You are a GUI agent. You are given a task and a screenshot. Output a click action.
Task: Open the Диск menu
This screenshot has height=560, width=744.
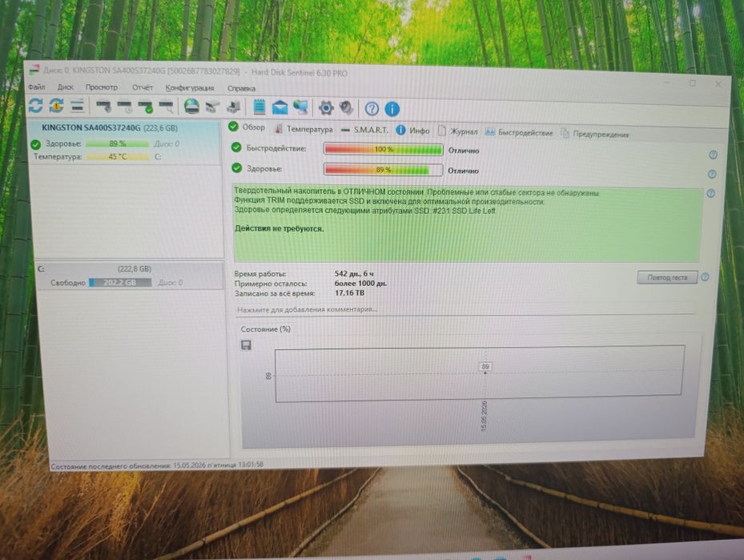tap(66, 87)
